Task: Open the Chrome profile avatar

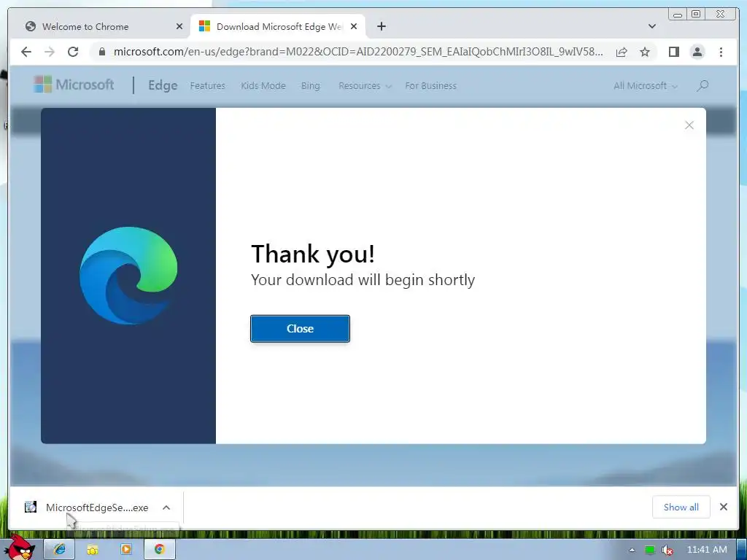Action: pyautogui.click(x=697, y=52)
